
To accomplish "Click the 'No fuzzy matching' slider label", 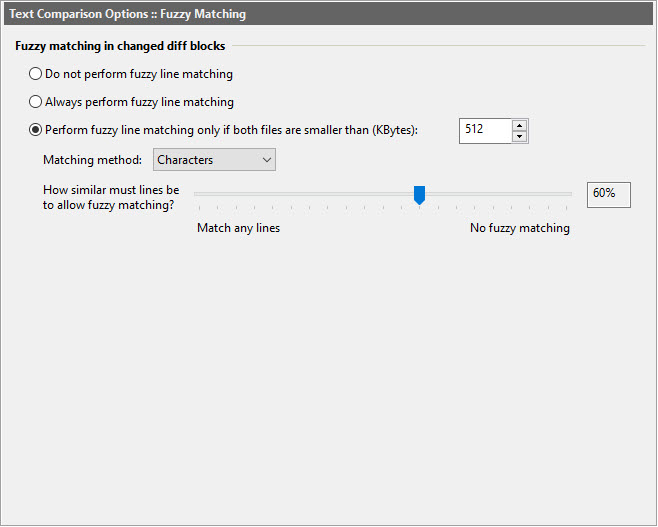I will click(x=520, y=228).
